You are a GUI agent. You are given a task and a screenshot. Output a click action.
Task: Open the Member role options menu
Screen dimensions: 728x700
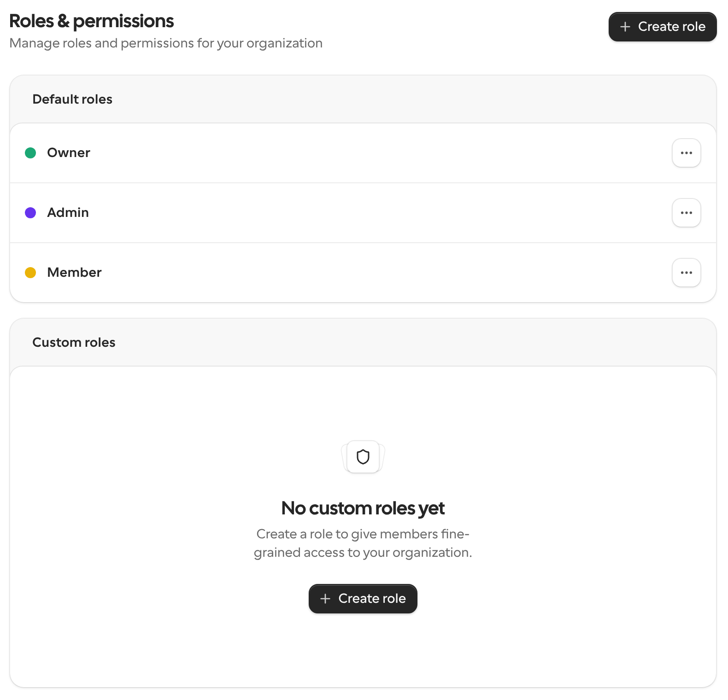tap(686, 273)
